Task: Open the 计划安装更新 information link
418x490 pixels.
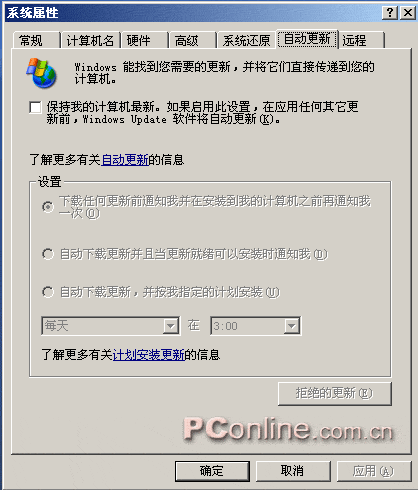Action: tap(149, 355)
